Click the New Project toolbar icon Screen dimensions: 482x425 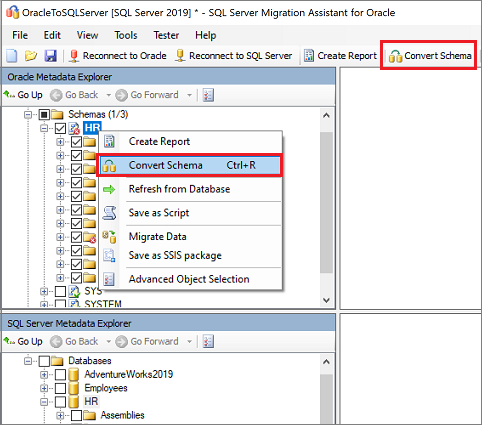click(x=12, y=56)
